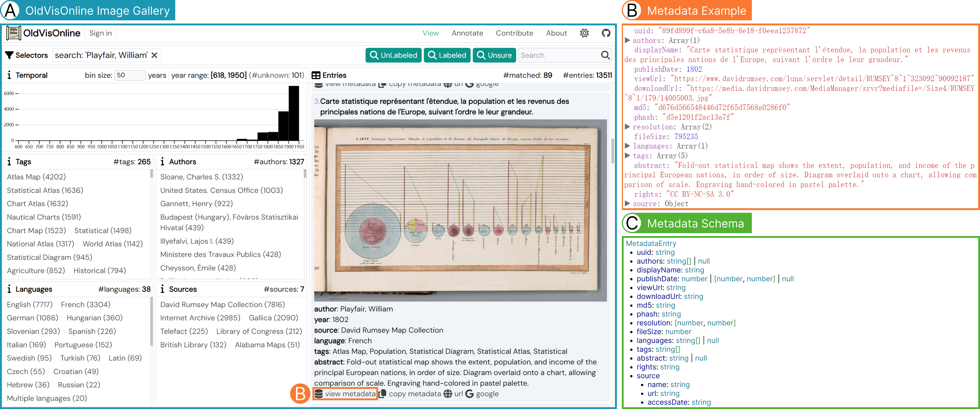The height and width of the screenshot is (409, 980).
Task: Filter by French (3304) language
Action: (x=86, y=304)
